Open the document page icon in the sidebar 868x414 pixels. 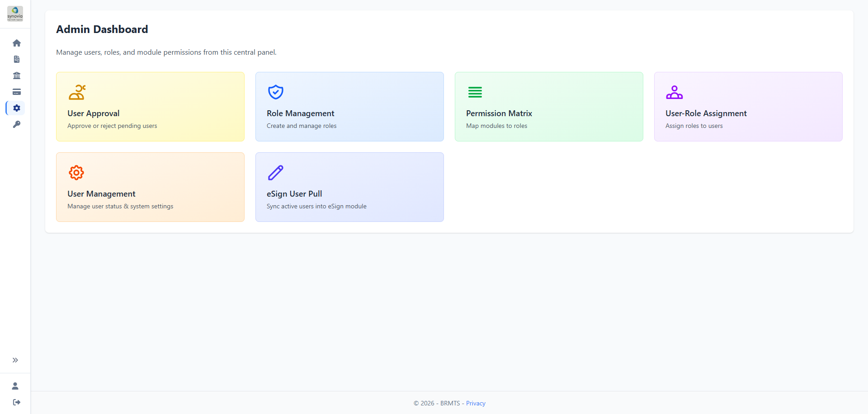(17, 59)
